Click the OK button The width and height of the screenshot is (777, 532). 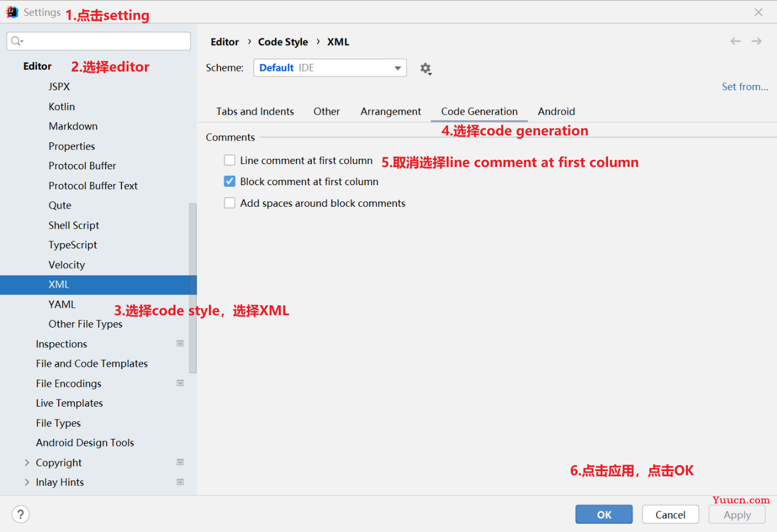[x=604, y=514]
